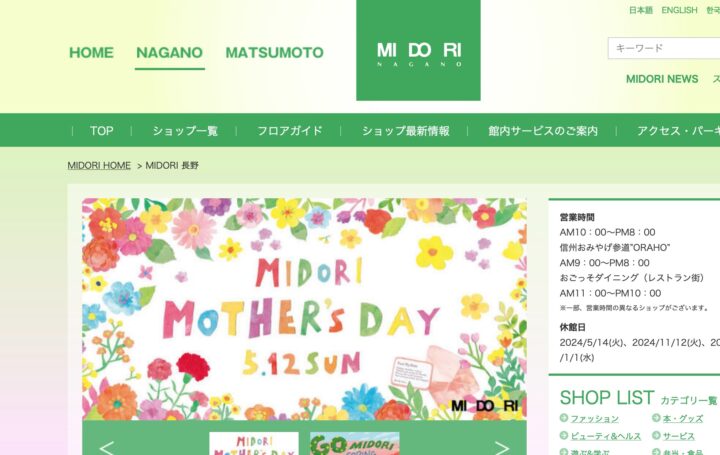Click the arrow icon beside ビューティ&ヘルス
Viewport: 720px width, 455px height.
[x=564, y=435]
